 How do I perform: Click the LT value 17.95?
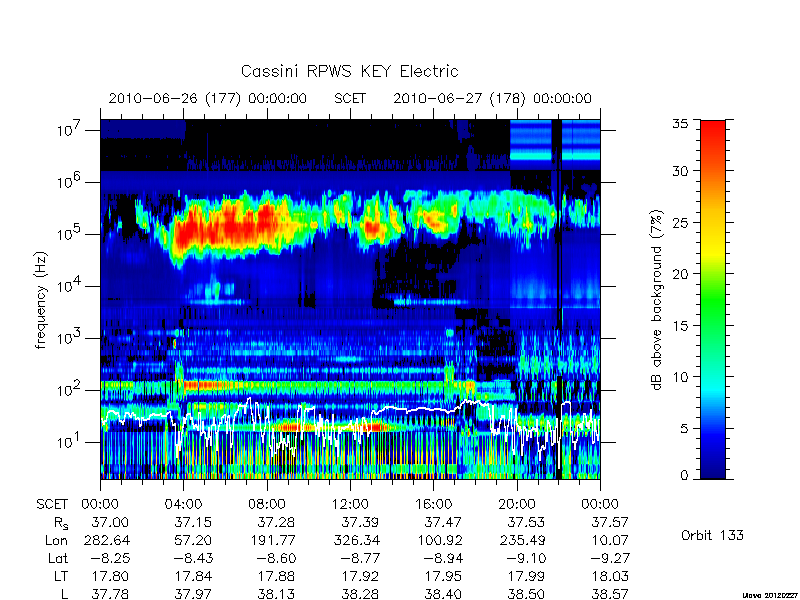[443, 576]
